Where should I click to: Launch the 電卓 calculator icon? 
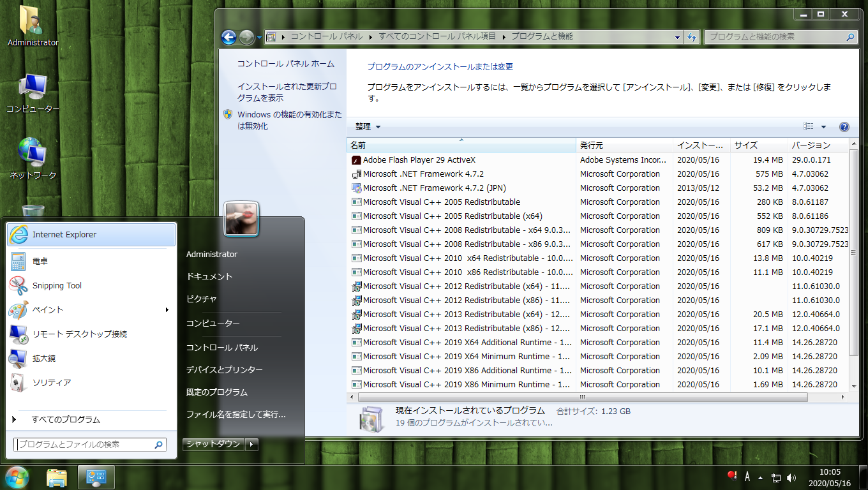pyautogui.click(x=18, y=261)
